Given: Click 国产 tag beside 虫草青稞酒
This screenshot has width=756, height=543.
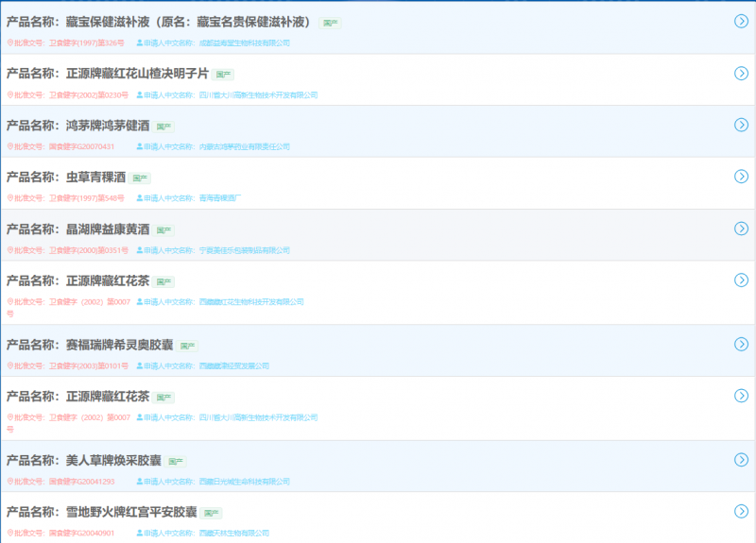Looking at the screenshot, I should [x=140, y=178].
